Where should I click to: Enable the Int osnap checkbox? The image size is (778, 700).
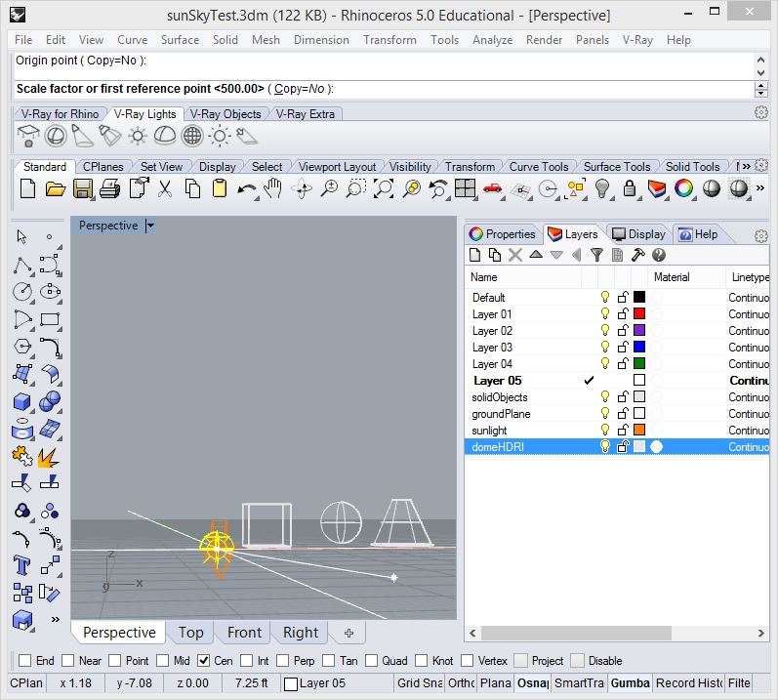pos(246,661)
